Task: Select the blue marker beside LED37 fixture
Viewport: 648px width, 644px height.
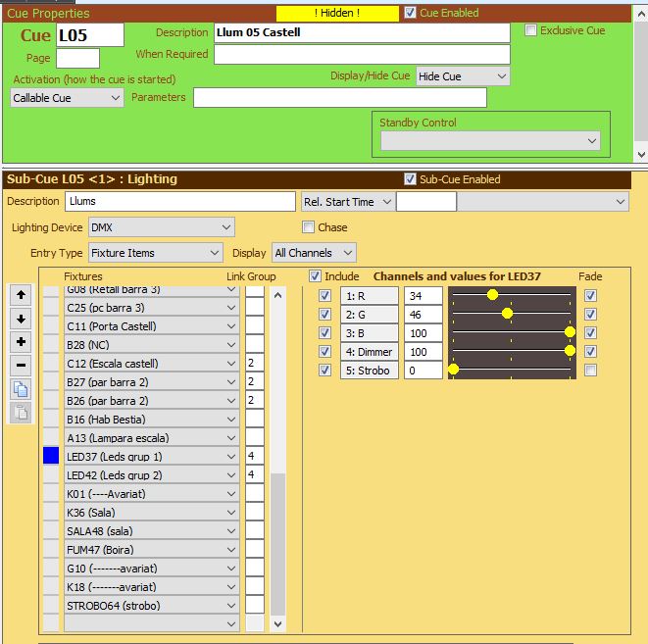Action: pyautogui.click(x=51, y=457)
